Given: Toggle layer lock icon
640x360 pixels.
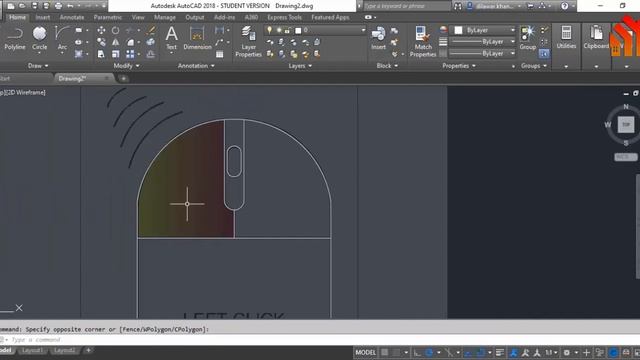Looking at the screenshot, I should (288, 30).
